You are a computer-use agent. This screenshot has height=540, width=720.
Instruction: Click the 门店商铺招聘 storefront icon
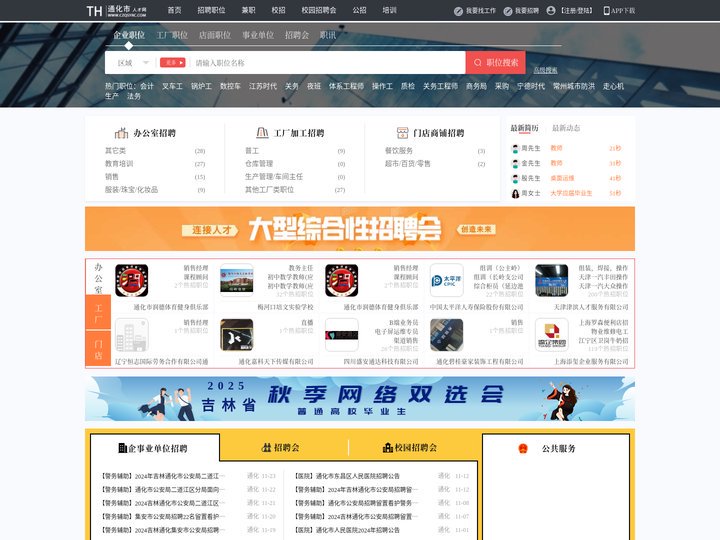[402, 133]
